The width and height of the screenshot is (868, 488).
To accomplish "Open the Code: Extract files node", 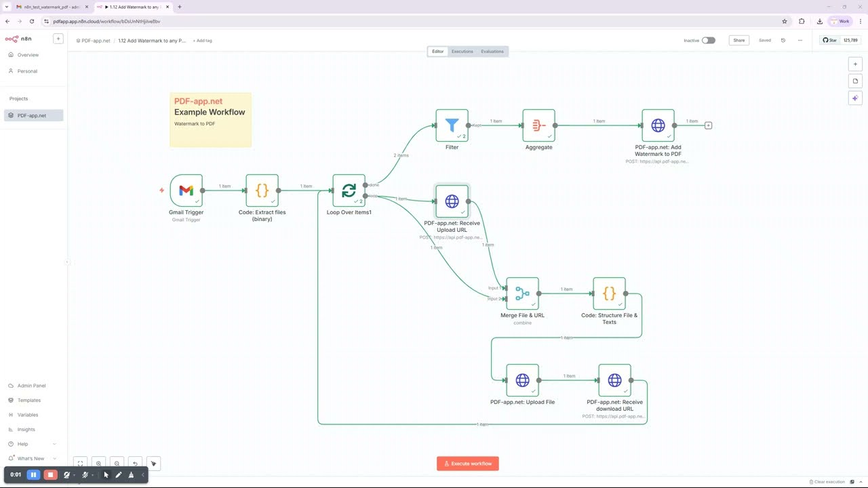I will [x=262, y=190].
